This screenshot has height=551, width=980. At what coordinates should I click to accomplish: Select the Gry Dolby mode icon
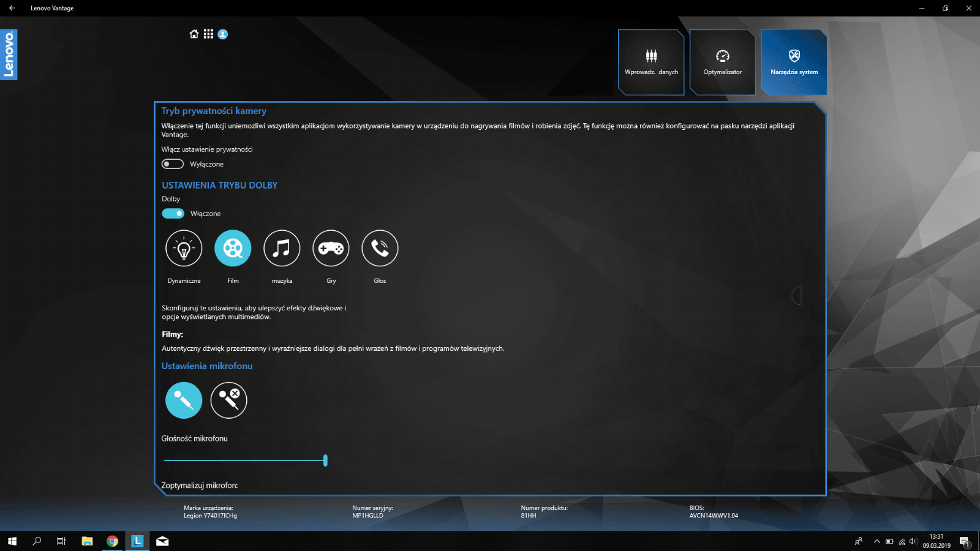(x=331, y=248)
